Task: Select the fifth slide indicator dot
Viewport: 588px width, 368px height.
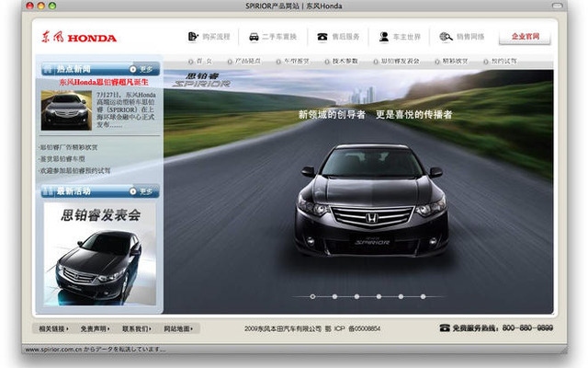Action: point(401,296)
